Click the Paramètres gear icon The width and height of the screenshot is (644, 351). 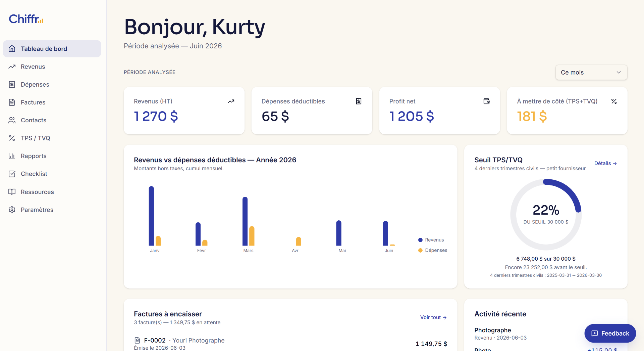pos(12,210)
